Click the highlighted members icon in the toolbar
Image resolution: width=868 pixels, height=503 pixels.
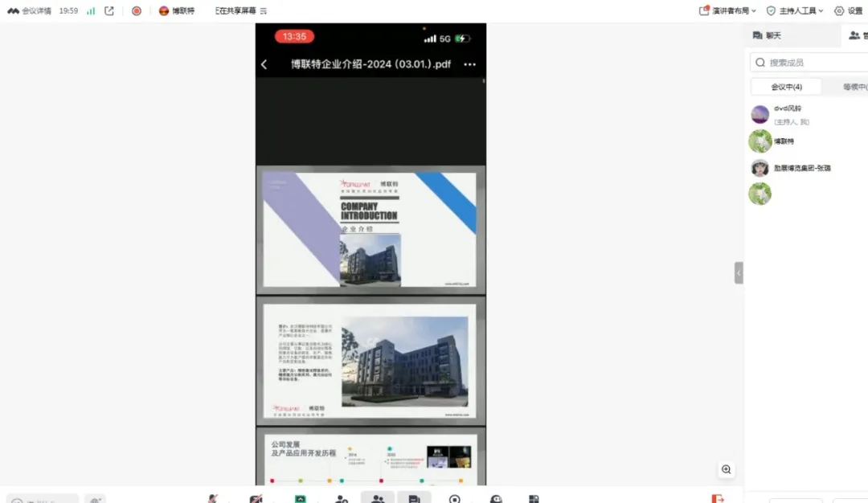click(x=378, y=497)
